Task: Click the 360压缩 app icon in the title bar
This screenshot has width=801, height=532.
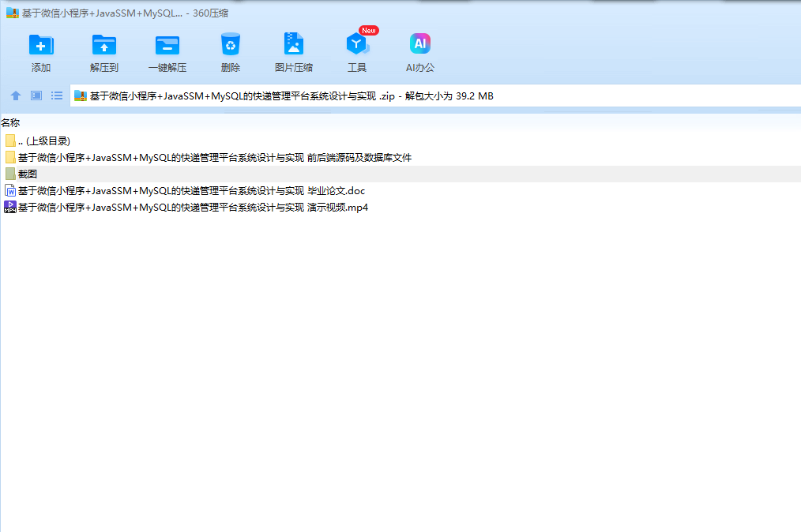Action: [x=13, y=13]
